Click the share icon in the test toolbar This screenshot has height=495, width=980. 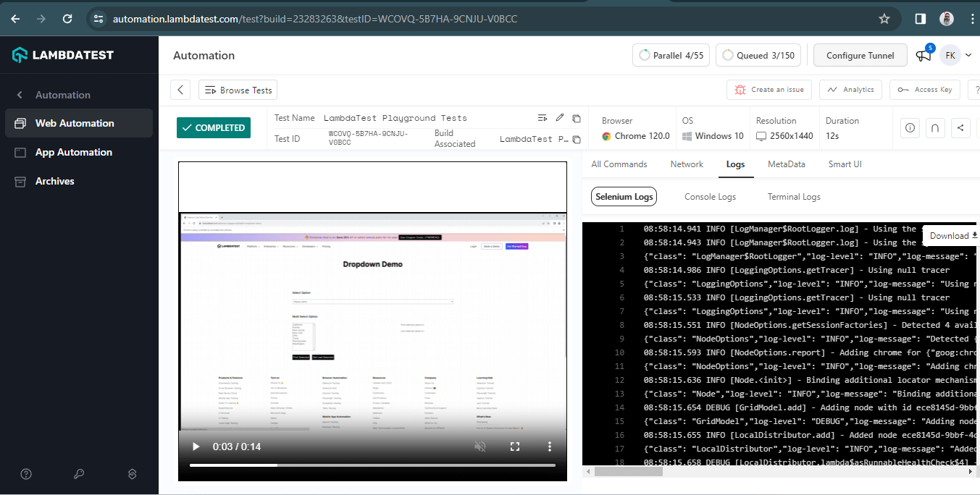coord(960,127)
